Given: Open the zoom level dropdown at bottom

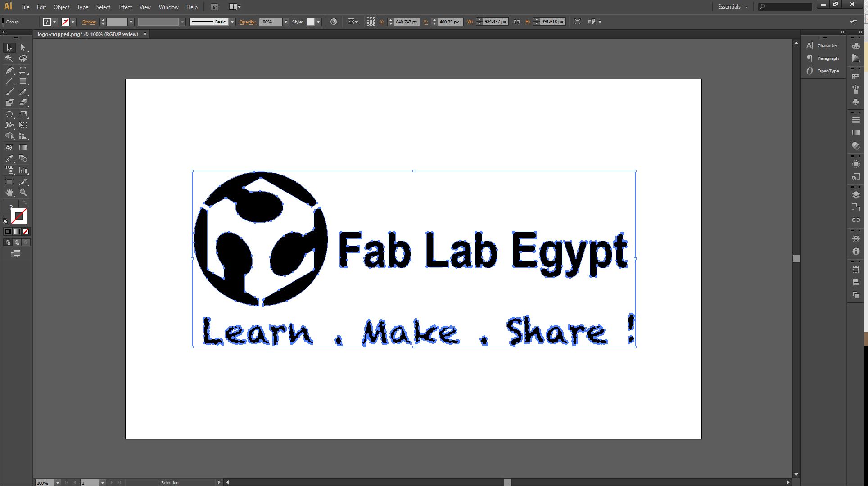Looking at the screenshot, I should click(x=58, y=482).
